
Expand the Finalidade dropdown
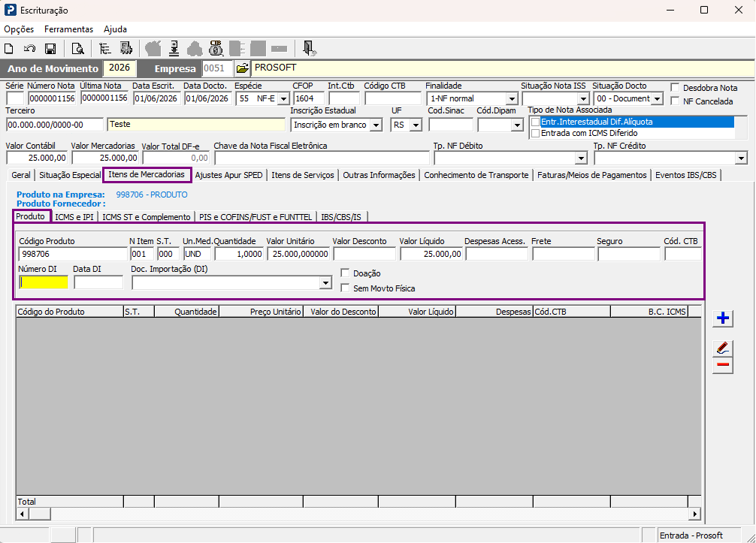512,99
